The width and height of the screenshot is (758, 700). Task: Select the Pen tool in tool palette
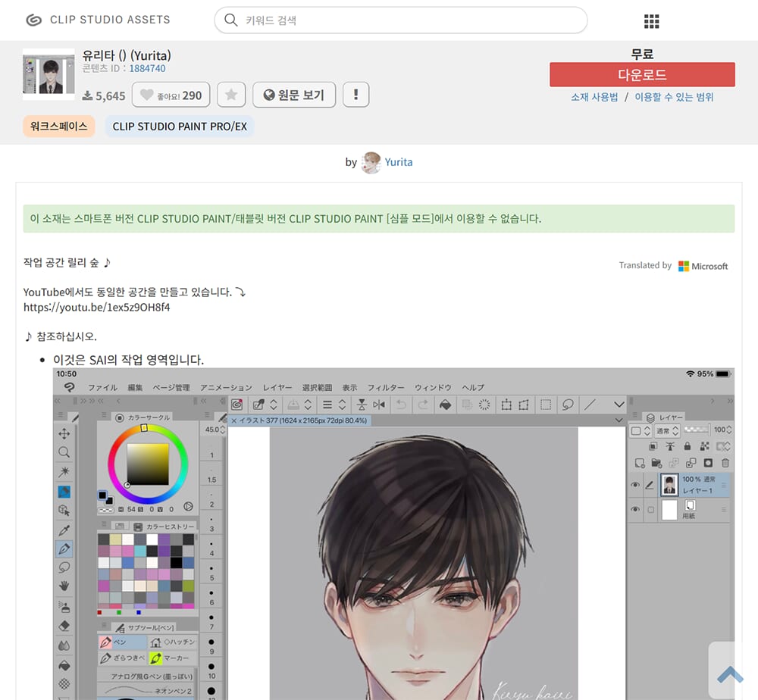point(64,548)
